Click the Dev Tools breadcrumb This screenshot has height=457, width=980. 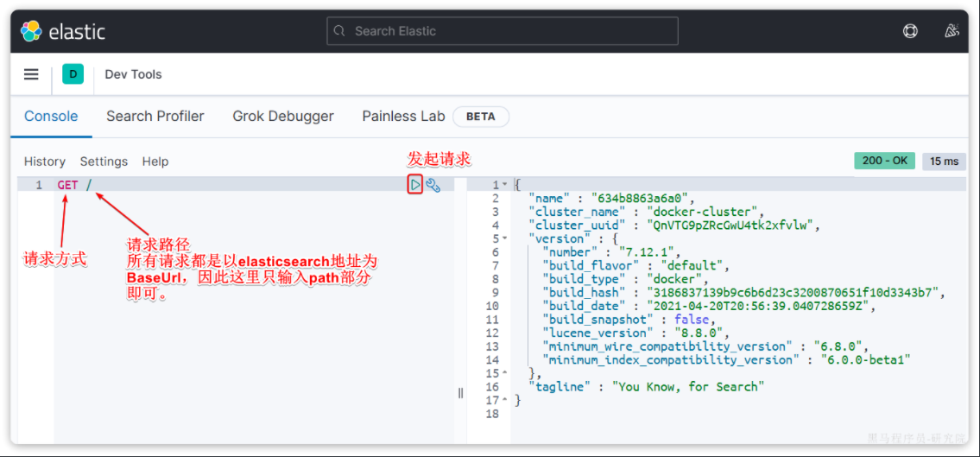point(133,74)
